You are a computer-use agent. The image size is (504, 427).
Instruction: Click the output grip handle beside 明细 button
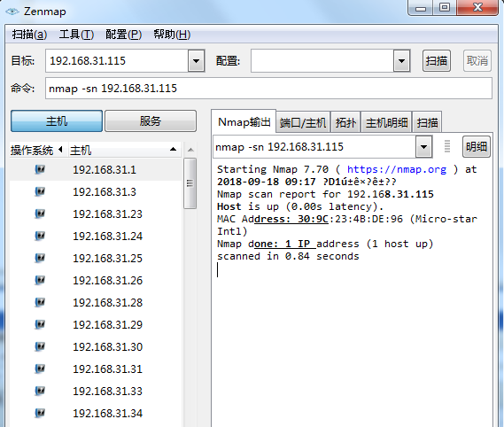click(x=447, y=147)
